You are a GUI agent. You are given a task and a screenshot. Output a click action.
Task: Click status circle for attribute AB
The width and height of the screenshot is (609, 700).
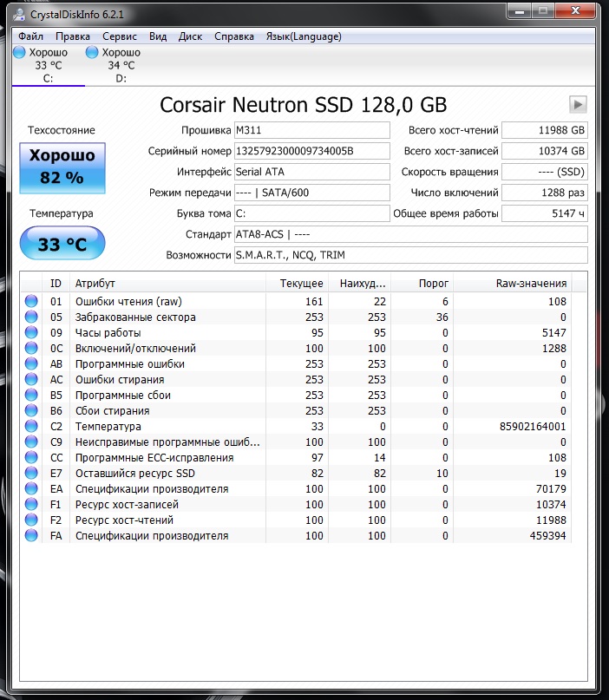pyautogui.click(x=31, y=363)
